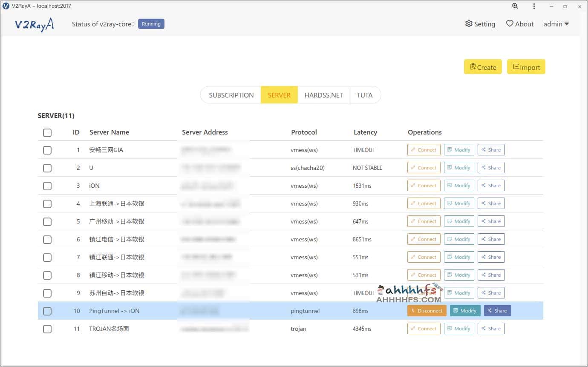Expand the admin account dropdown
Viewport: 588px width, 367px height.
pyautogui.click(x=556, y=24)
